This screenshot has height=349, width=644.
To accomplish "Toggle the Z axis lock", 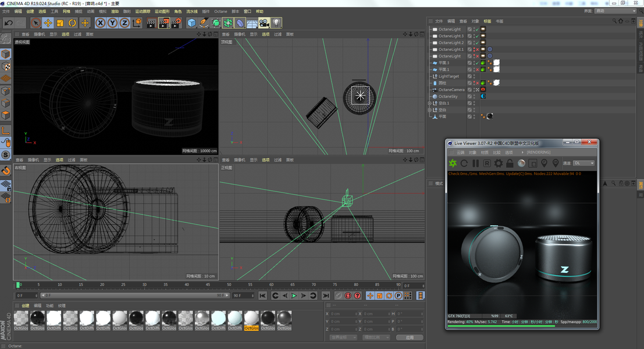I will click(x=124, y=23).
